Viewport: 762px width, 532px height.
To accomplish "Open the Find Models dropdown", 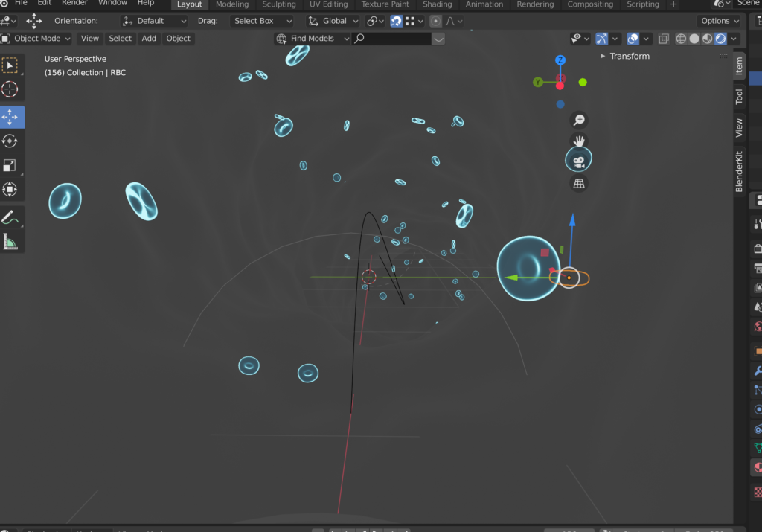I will pos(313,39).
